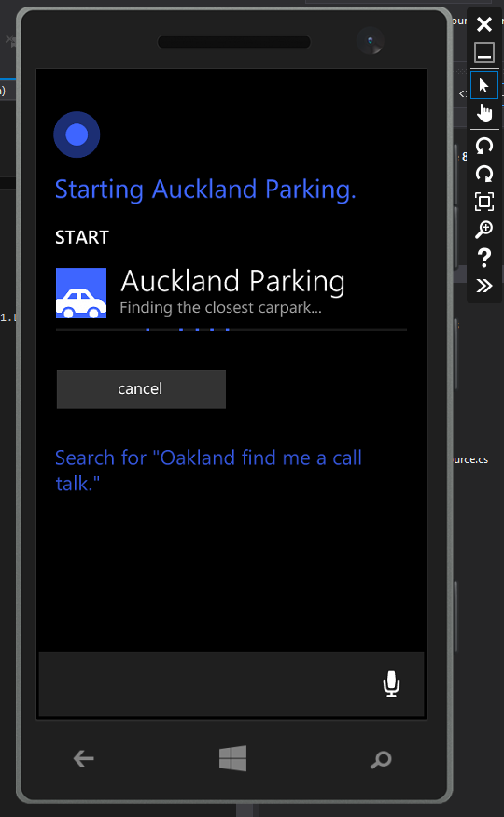Rotate emulator right (clockwise)
Image resolution: width=504 pixels, height=817 pixels.
pyautogui.click(x=484, y=174)
